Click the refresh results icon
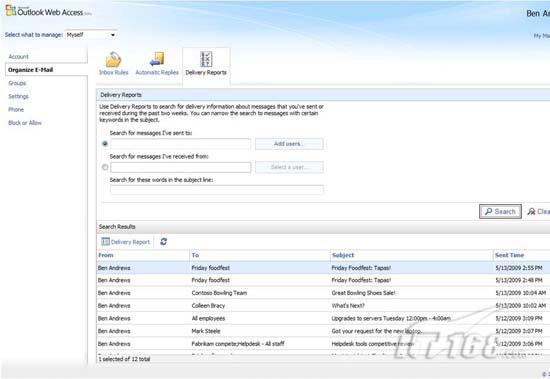 [x=163, y=242]
